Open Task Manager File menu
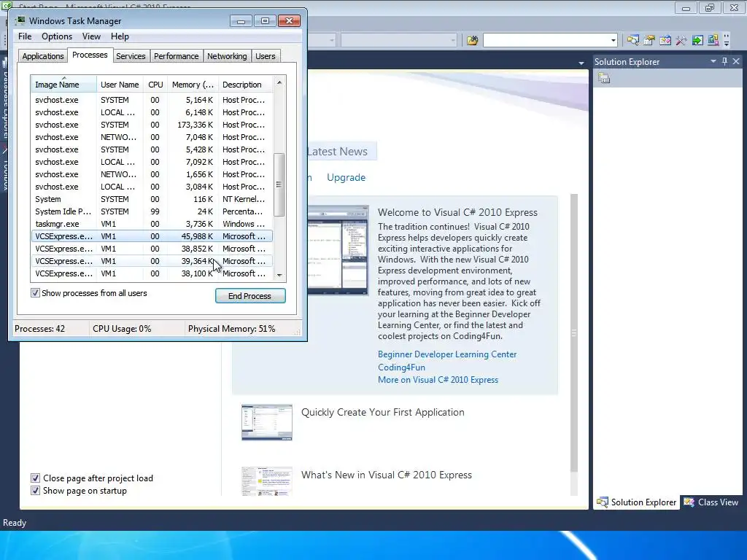Viewport: 747px width, 560px height. coord(25,36)
